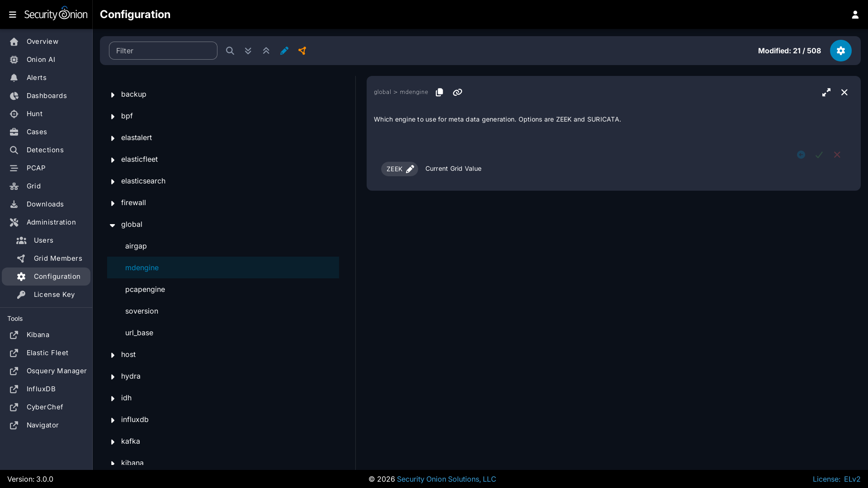The image size is (868, 488).
Task: Toggle the blue pencil modified-settings filter
Action: click(x=284, y=51)
